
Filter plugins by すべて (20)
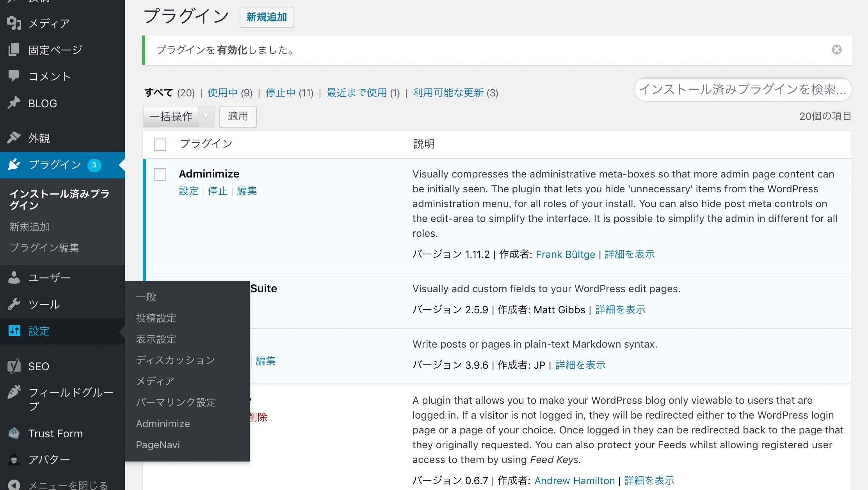tap(169, 93)
